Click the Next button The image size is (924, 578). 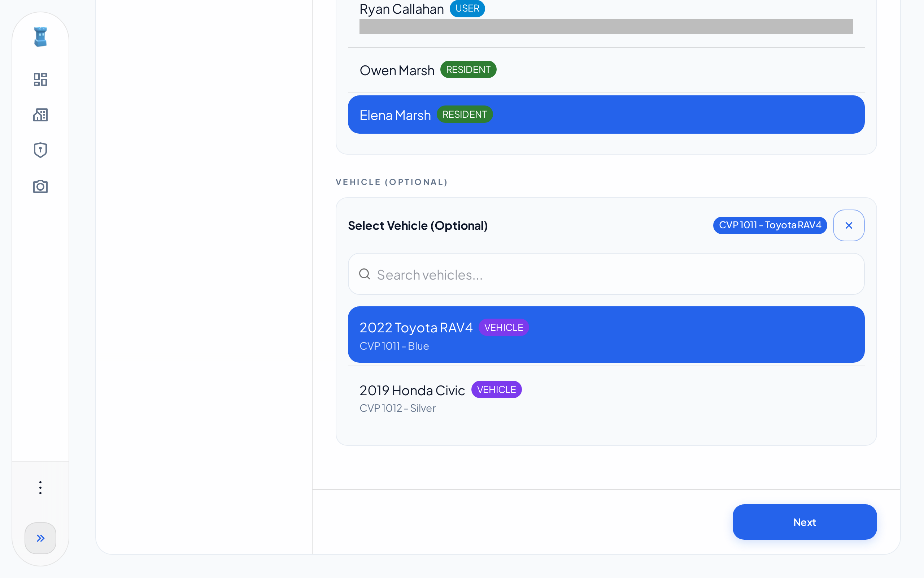[805, 522]
